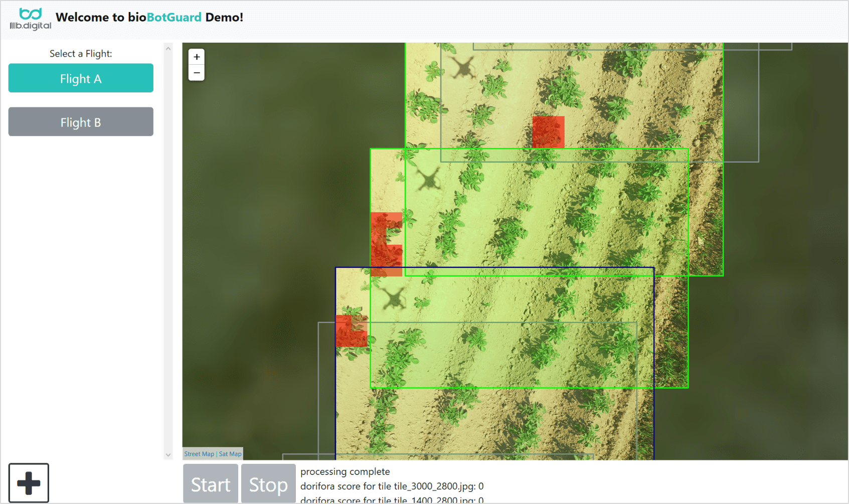Click the 'processing complete' log line
The image size is (849, 504).
tap(345, 472)
